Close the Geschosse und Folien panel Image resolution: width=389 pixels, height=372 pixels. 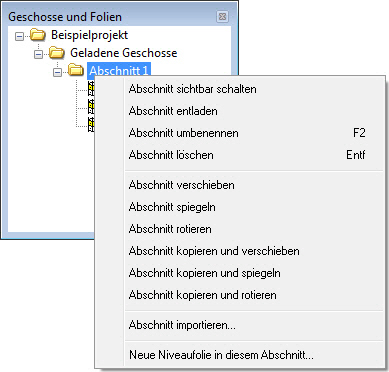[222, 16]
